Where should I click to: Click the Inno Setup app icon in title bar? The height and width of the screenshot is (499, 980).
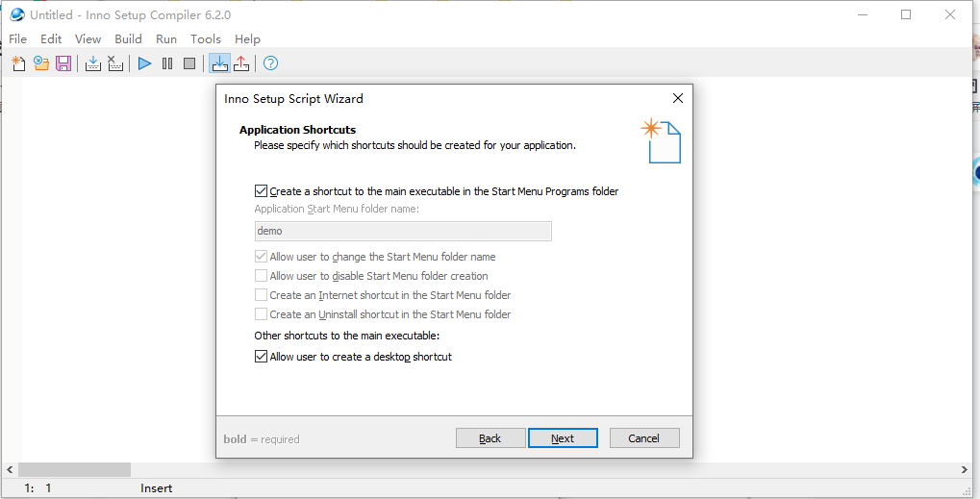tap(17, 14)
